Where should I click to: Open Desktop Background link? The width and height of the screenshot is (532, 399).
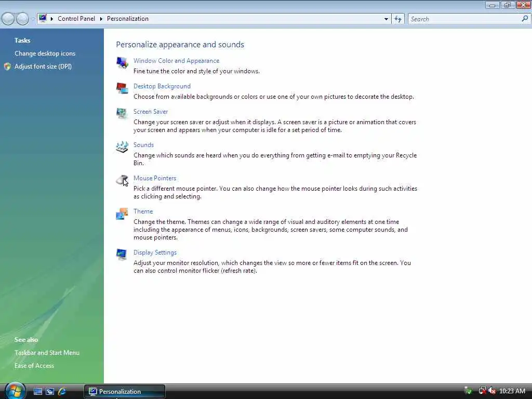[162, 86]
